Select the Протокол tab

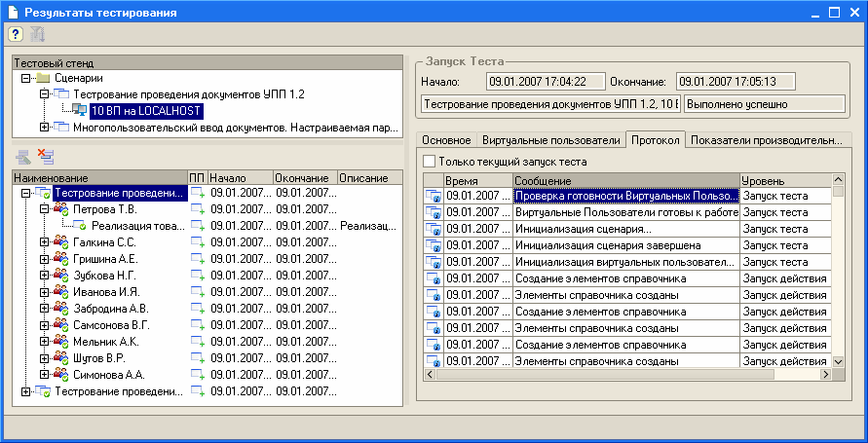[x=656, y=139]
